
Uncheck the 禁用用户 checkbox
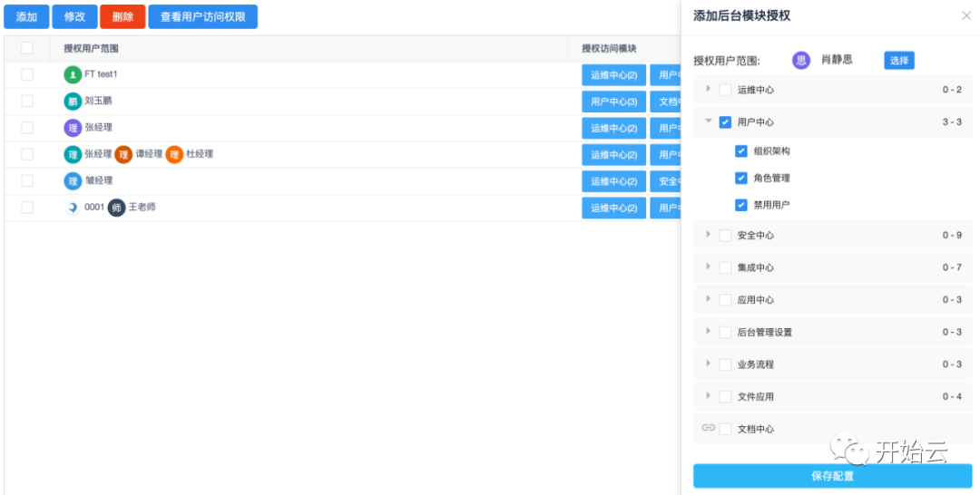741,205
